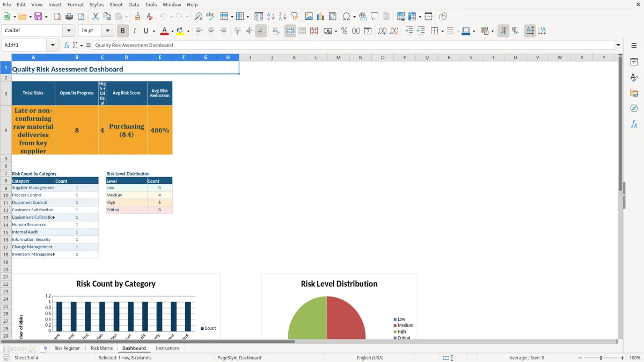Toggle Wrap Text option
This screenshot has height=362, width=644.
coord(276,31)
